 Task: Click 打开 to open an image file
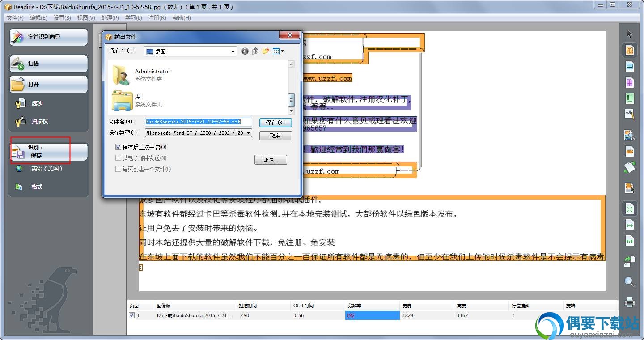[x=49, y=84]
